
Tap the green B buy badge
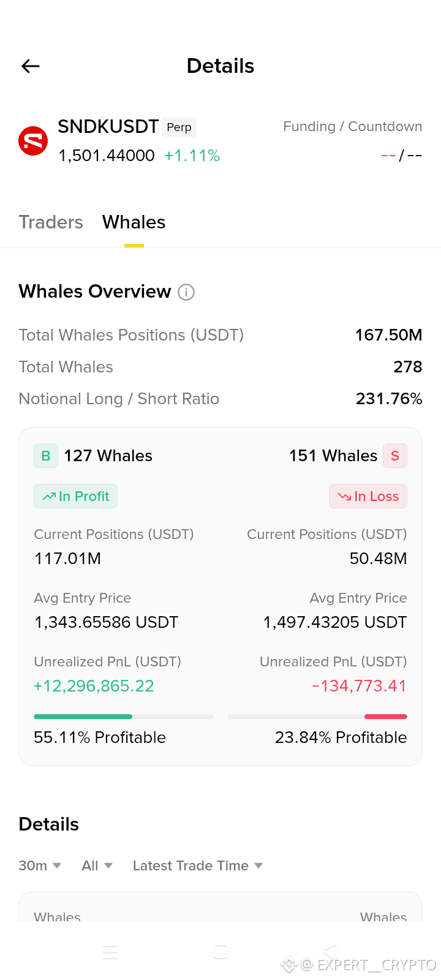[x=46, y=456]
